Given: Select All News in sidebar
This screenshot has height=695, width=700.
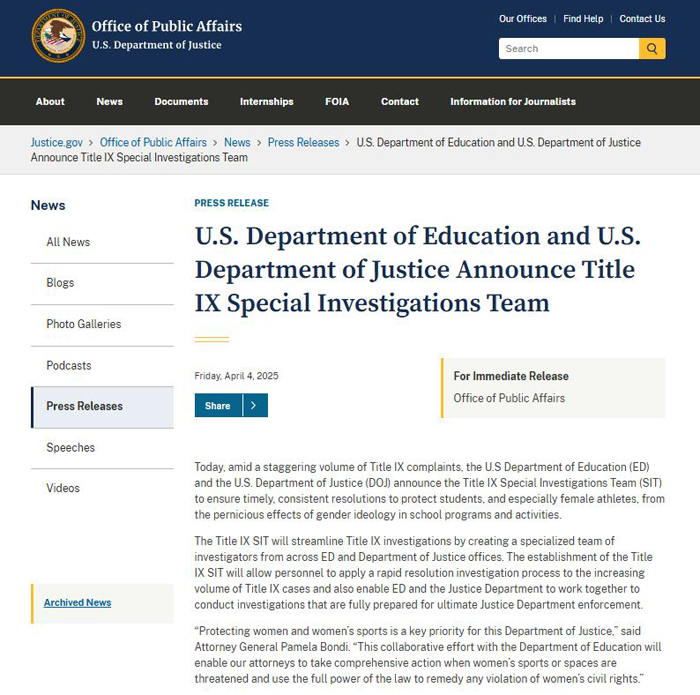Looking at the screenshot, I should click(x=102, y=242).
